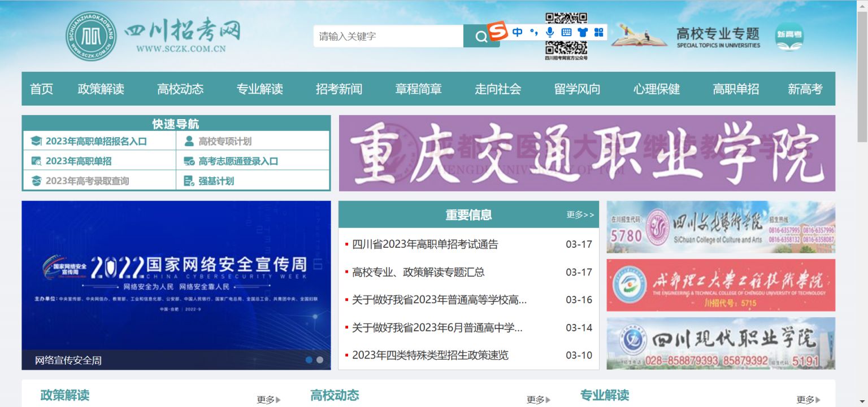The image size is (868, 407).
Task: Open 四川省2023年高职单招考试通告
Action: (x=425, y=244)
